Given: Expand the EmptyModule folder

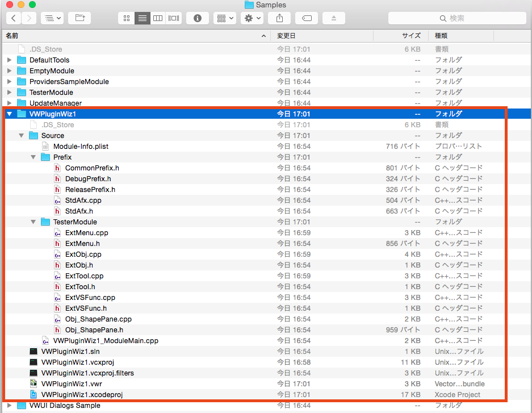Looking at the screenshot, I should [10, 71].
